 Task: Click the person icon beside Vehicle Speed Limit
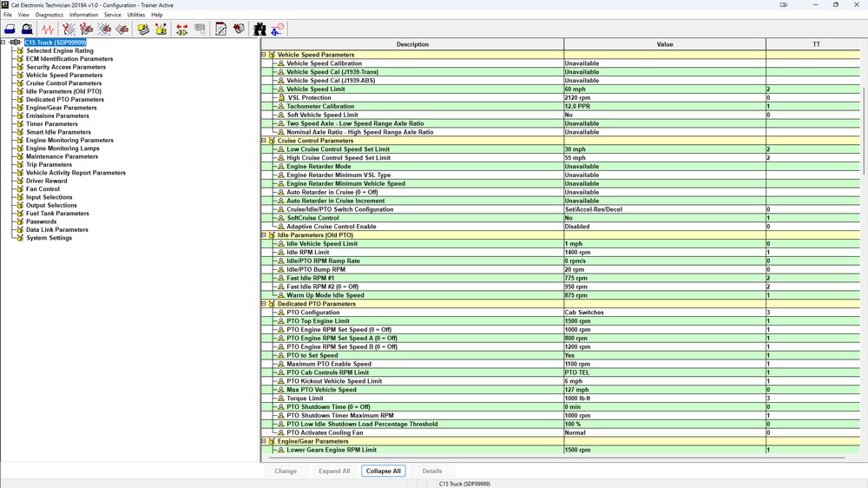tap(280, 89)
